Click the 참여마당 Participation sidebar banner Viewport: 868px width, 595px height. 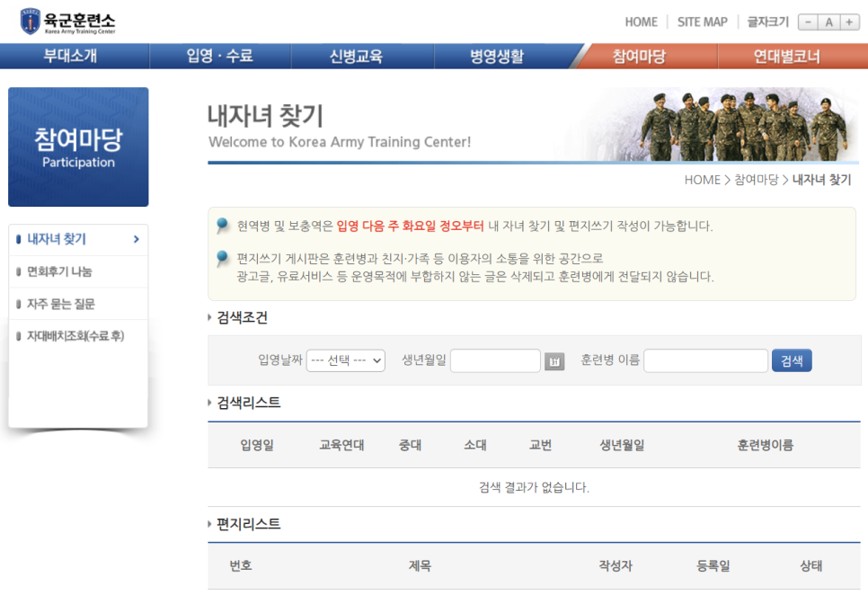pos(78,147)
